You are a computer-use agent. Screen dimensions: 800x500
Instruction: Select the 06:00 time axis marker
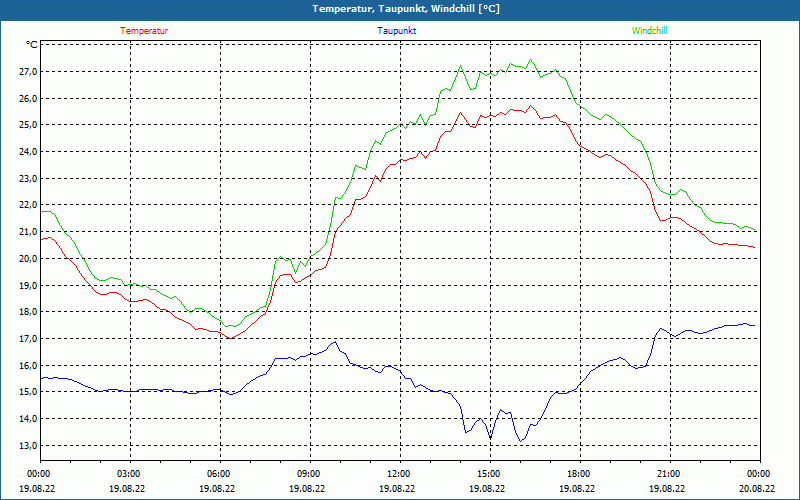pos(219,474)
